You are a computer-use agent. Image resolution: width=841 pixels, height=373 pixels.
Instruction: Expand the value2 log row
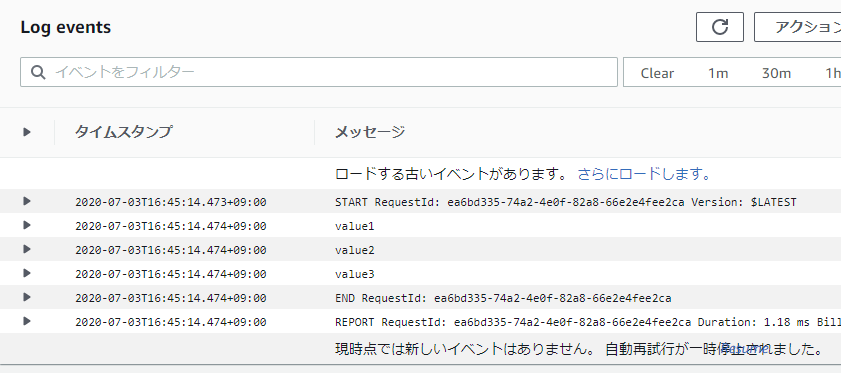[x=27, y=249]
